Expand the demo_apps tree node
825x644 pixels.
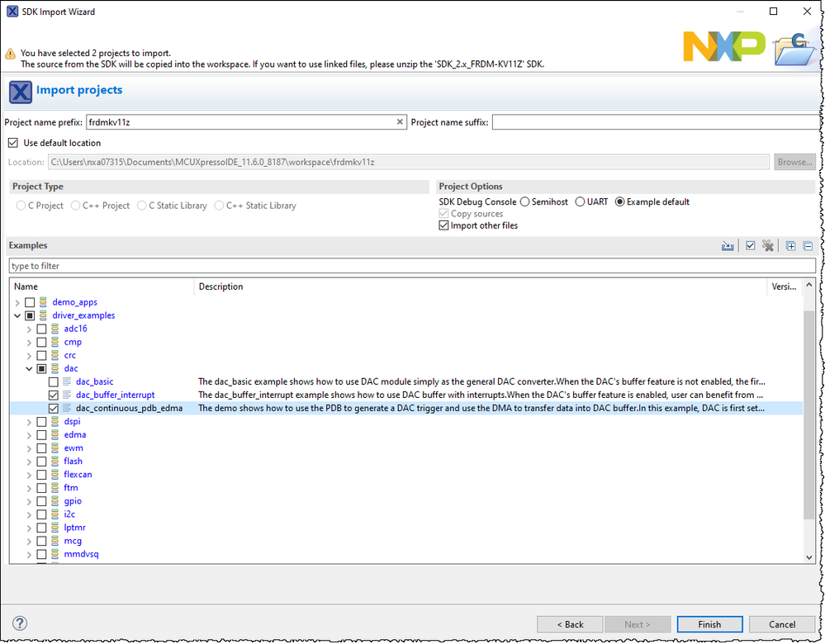click(17, 302)
